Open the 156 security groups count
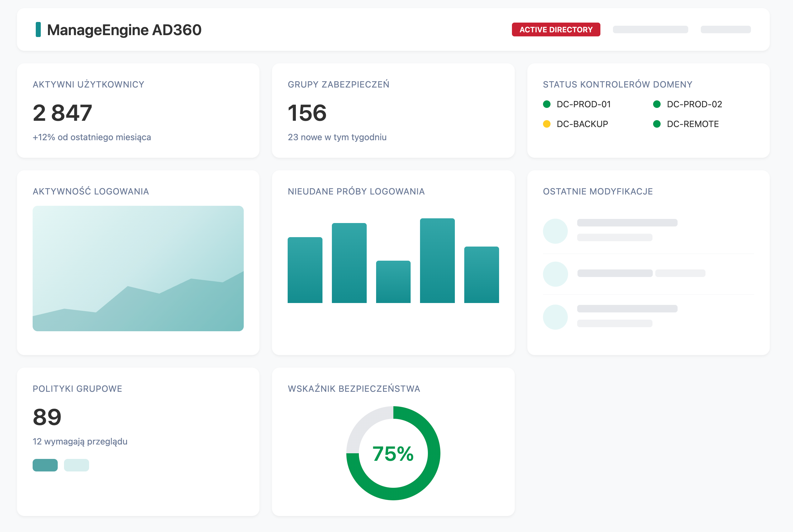 point(307,113)
